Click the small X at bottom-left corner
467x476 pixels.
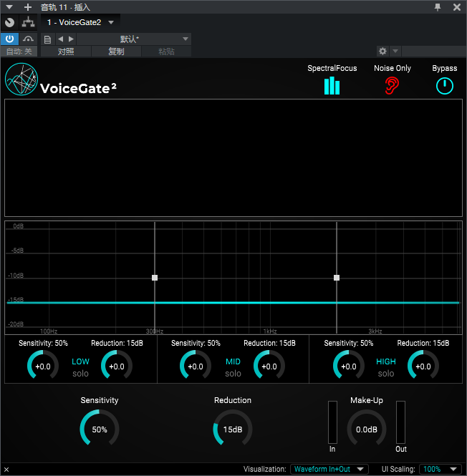(6, 470)
